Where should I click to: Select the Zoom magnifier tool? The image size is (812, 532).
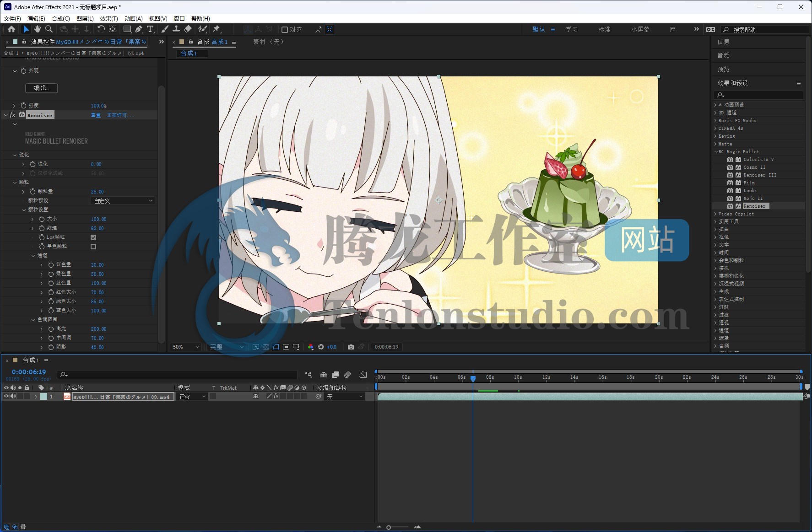[49, 29]
